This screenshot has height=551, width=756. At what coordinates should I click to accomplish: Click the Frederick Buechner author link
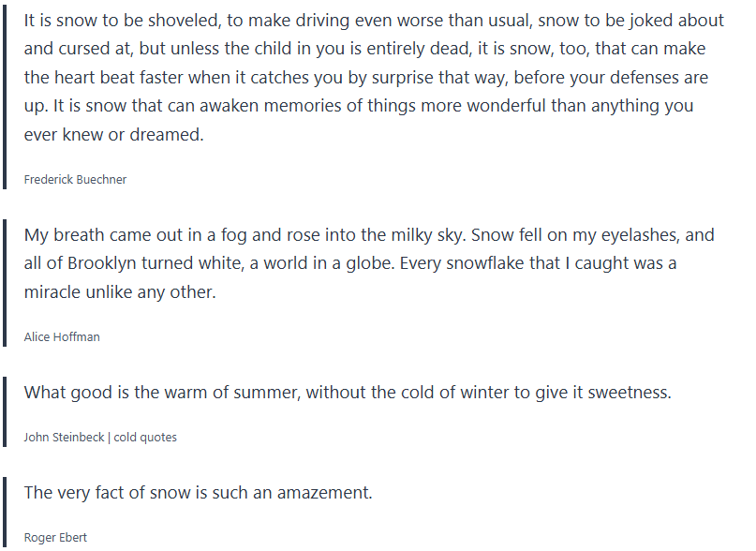75,179
